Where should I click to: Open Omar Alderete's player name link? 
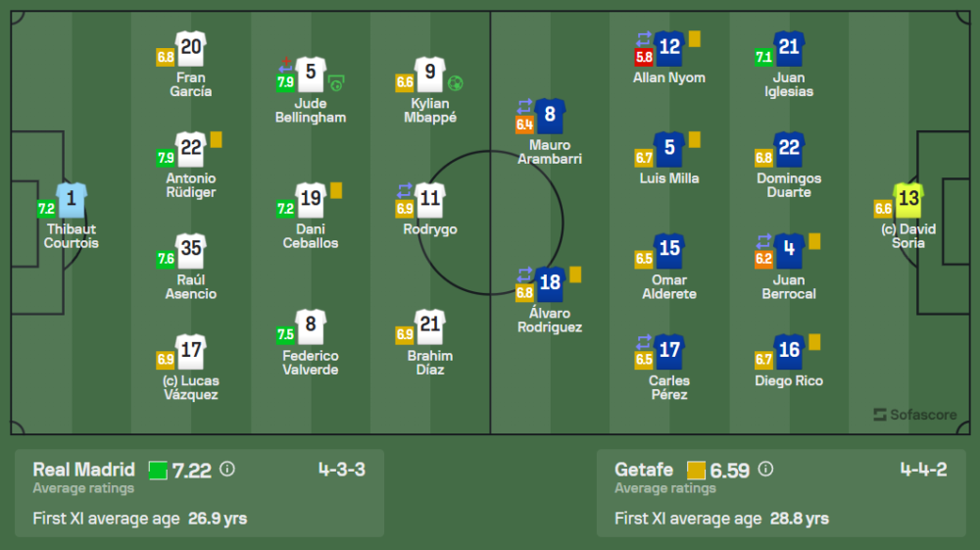[669, 286]
